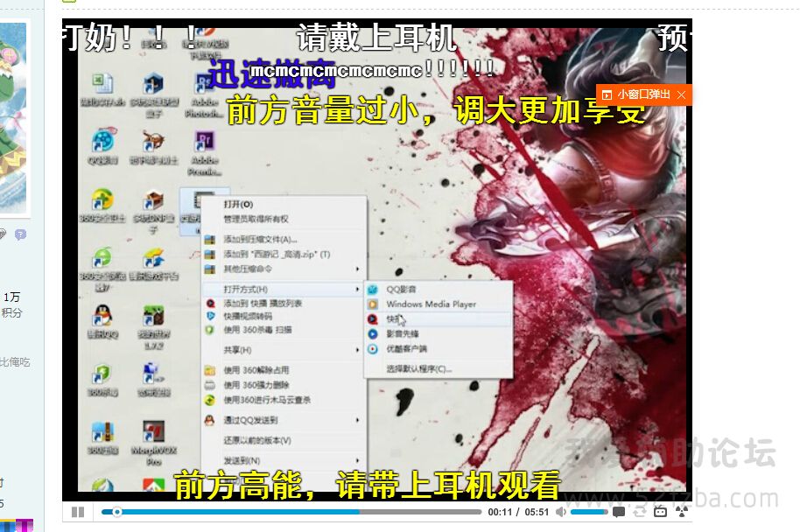Adjust the blue volume slider
The width and height of the screenshot is (800, 532).
pos(589,512)
